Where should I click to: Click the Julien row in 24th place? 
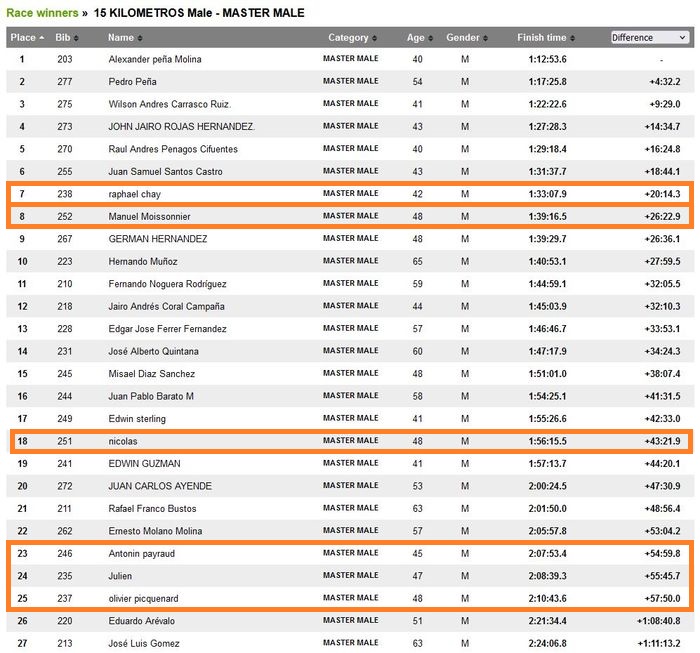coord(120,576)
